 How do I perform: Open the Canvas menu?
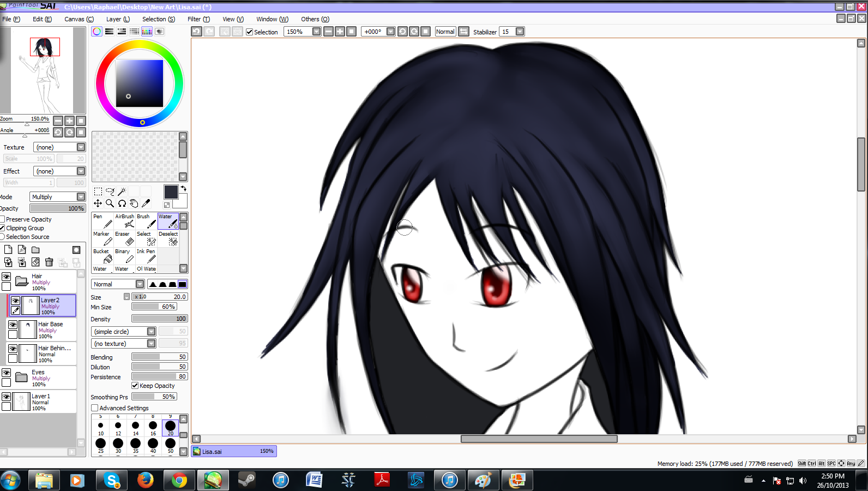click(79, 19)
